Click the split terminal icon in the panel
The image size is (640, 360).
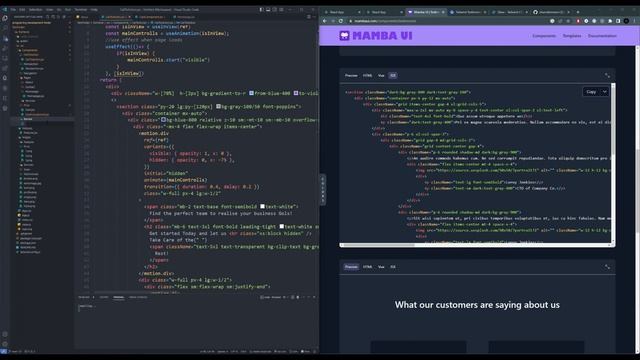click(292, 297)
